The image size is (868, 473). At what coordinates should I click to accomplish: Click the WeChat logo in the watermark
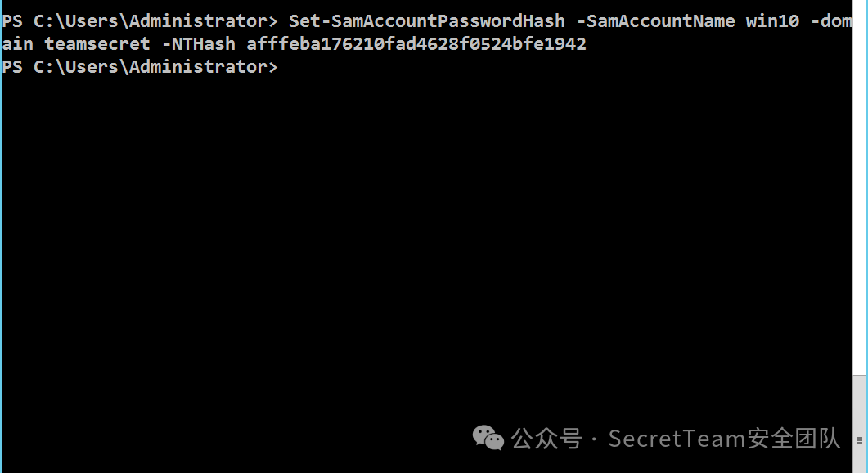488,438
